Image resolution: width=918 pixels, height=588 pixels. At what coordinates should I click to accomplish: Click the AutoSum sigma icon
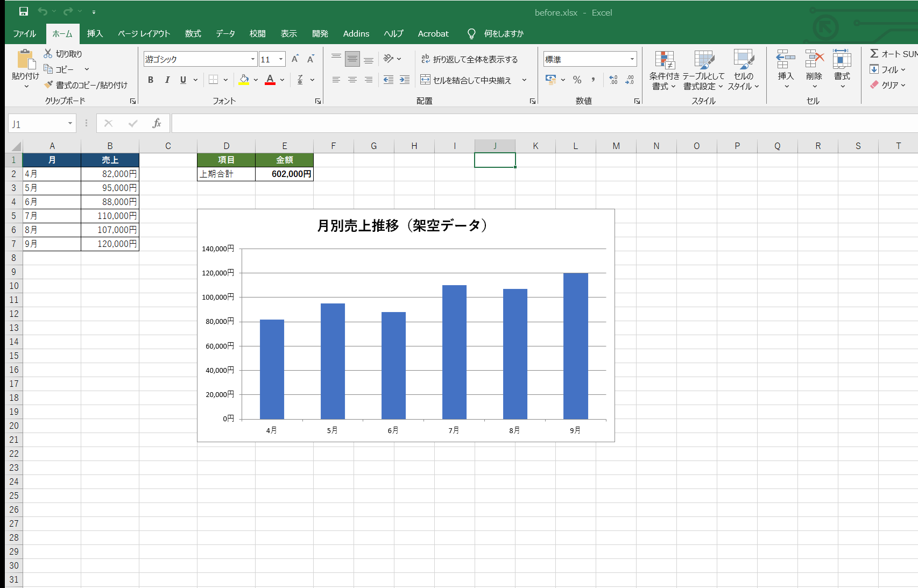click(874, 54)
